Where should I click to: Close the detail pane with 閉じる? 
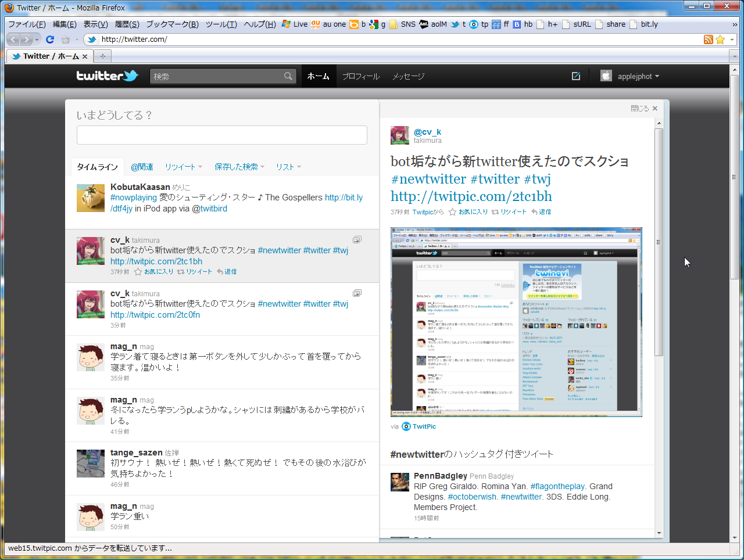pyautogui.click(x=644, y=109)
